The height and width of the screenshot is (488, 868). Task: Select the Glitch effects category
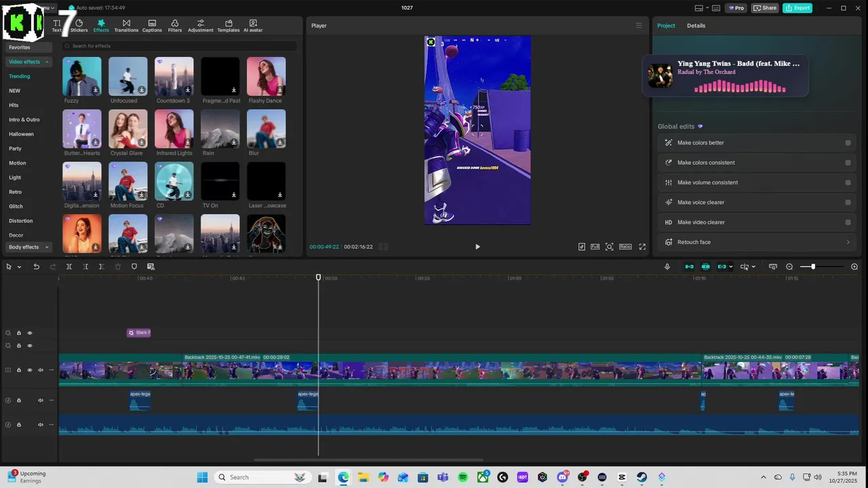point(16,206)
